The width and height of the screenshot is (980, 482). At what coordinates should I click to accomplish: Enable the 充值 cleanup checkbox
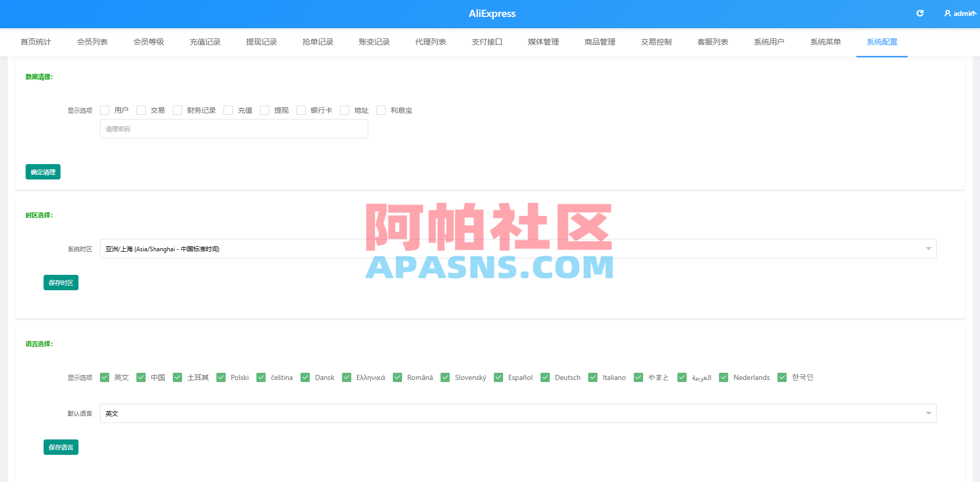[x=228, y=110]
